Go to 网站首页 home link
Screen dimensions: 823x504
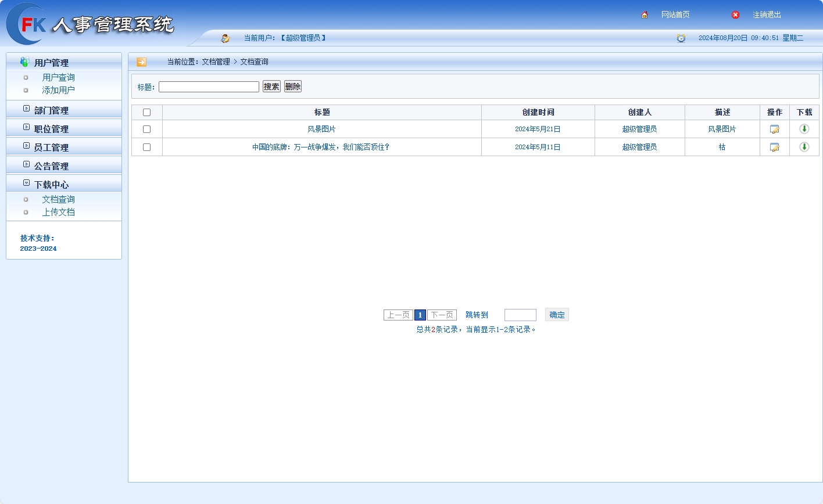[x=675, y=15]
